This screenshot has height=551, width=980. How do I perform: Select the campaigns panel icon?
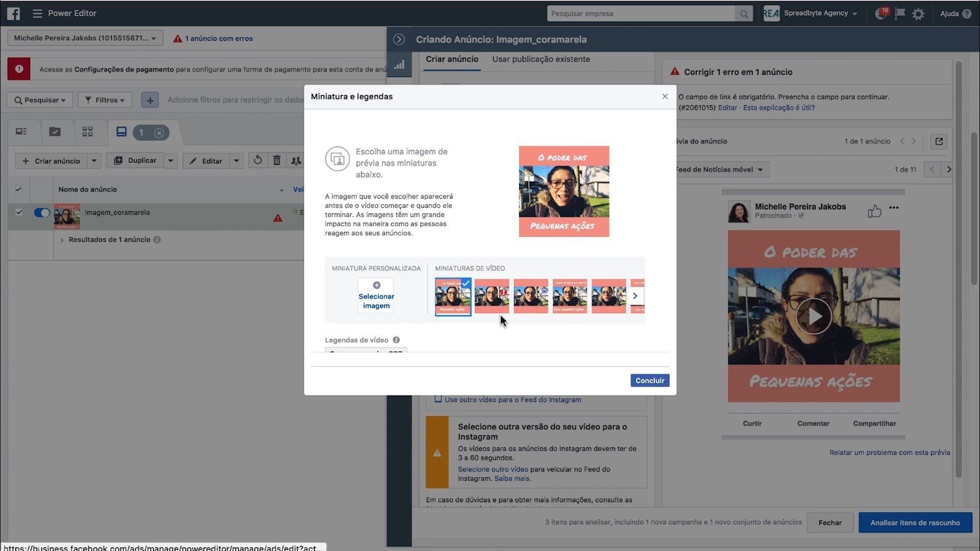pos(22,132)
